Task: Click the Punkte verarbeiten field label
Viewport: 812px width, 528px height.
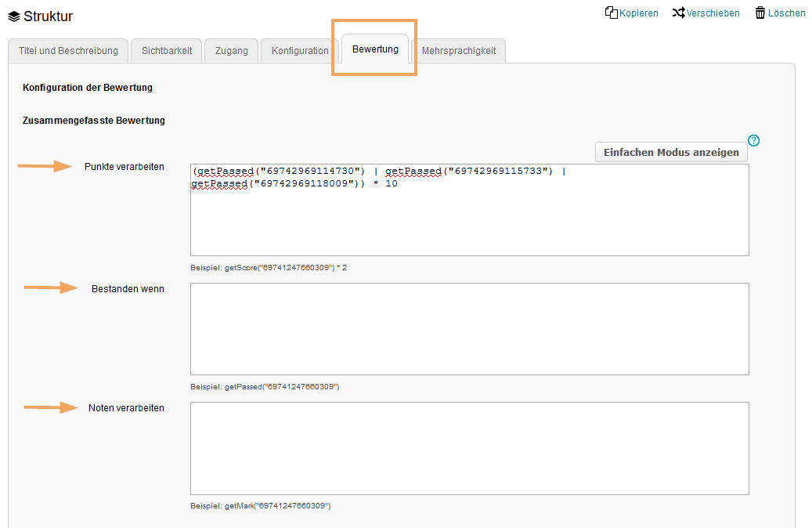Action: [x=125, y=167]
